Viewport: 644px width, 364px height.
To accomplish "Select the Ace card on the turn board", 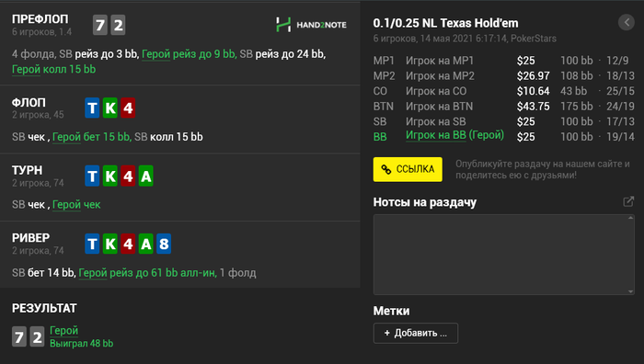I will [x=145, y=176].
